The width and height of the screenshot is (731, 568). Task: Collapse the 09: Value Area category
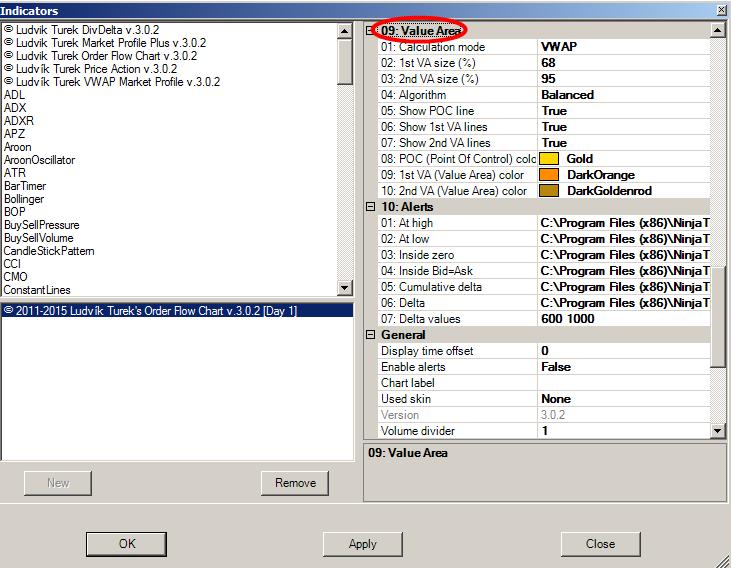[x=370, y=31]
